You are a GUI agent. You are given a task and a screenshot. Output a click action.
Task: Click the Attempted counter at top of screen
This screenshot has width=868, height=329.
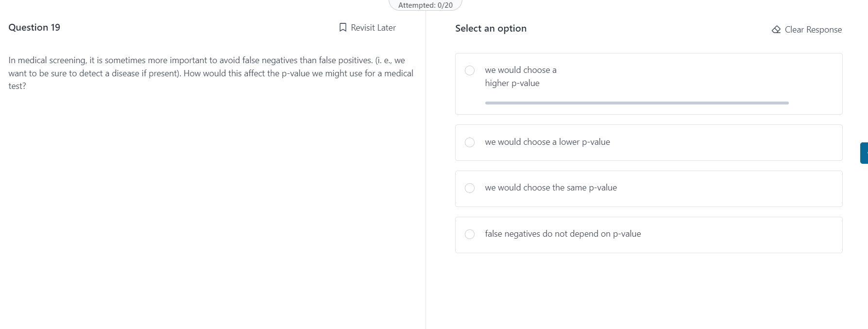pos(425,5)
